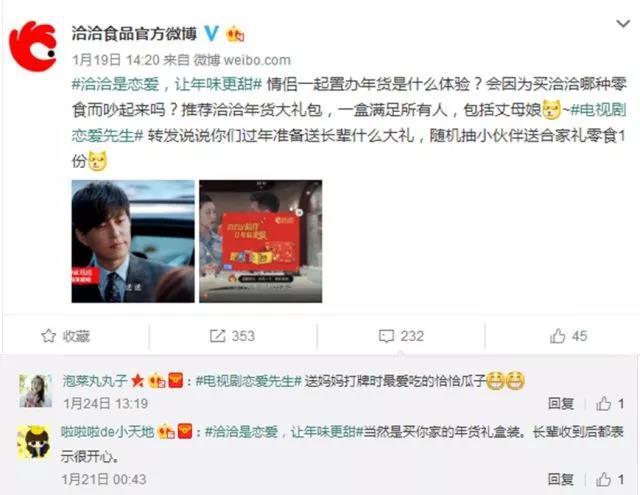Open 泡菜丸丸子 username link

(95, 381)
